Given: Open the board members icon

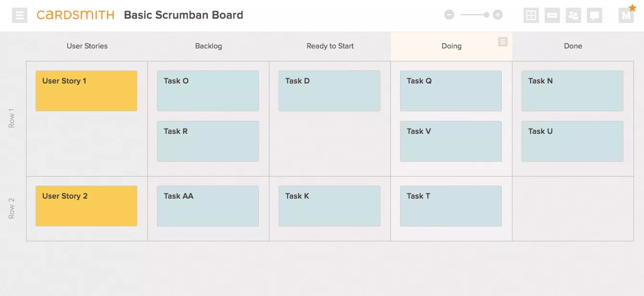Looking at the screenshot, I should [x=573, y=15].
